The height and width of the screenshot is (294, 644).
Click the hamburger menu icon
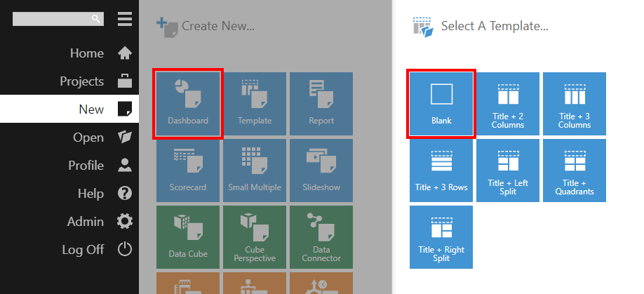[x=125, y=19]
